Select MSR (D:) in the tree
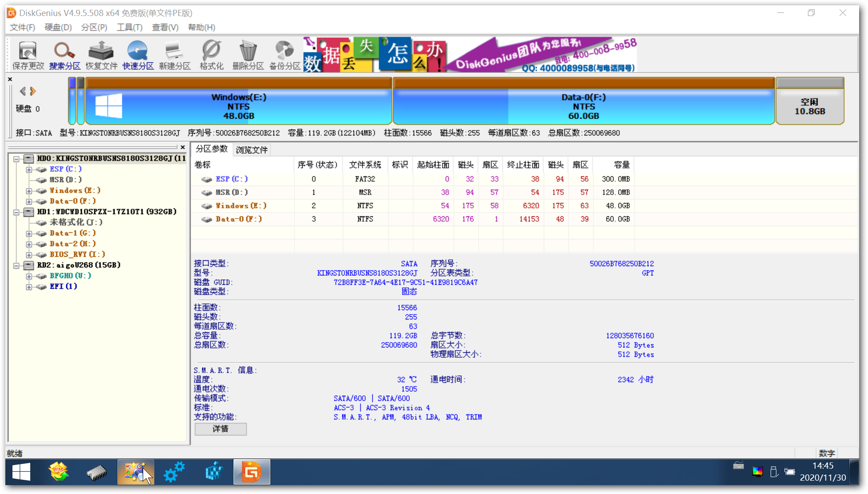 point(66,179)
